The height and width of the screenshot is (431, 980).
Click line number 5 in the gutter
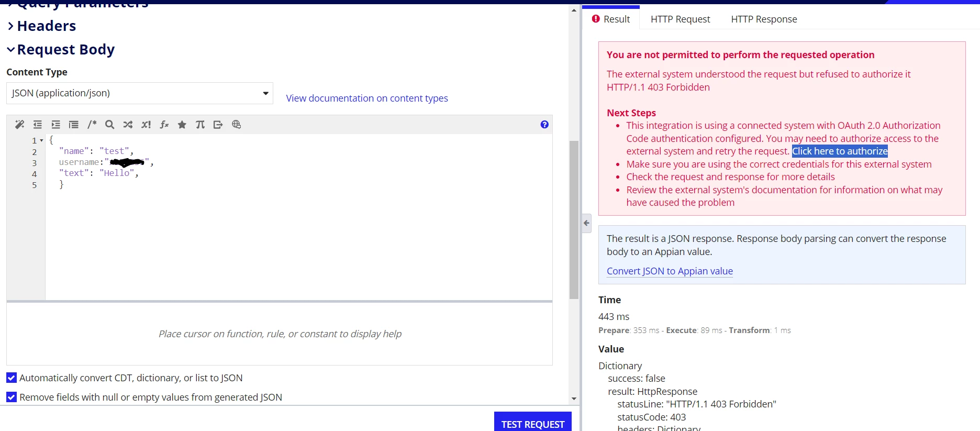click(x=35, y=185)
